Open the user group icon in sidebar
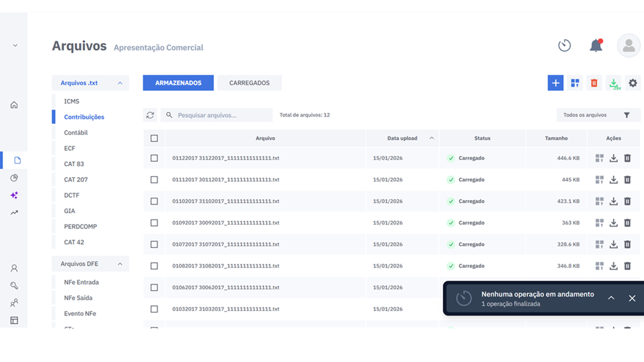Viewport: 644px width, 362px height. [x=14, y=303]
